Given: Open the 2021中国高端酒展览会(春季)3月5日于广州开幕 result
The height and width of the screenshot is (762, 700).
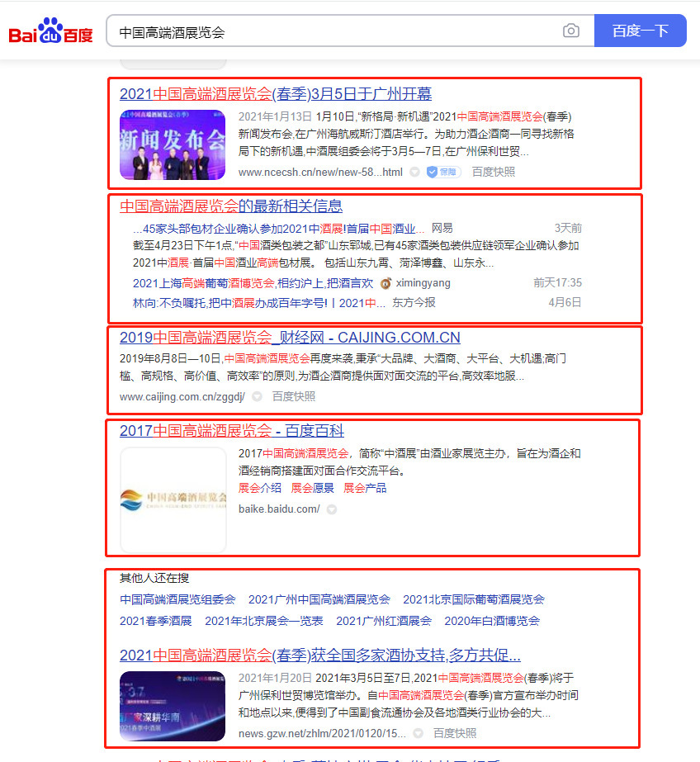Looking at the screenshot, I should point(276,94).
